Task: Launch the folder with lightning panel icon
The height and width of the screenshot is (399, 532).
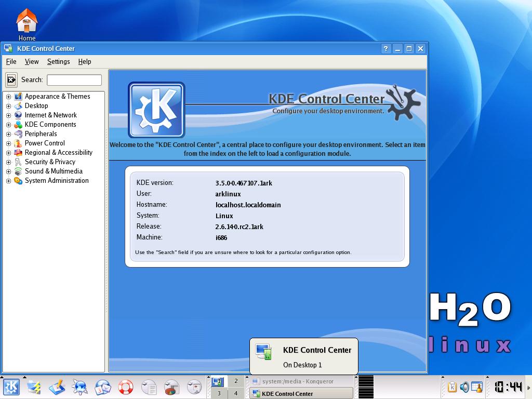Action: 34,387
